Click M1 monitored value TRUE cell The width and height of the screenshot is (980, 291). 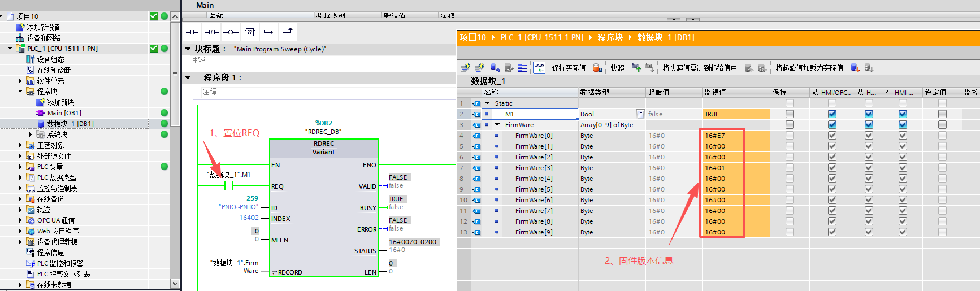(735, 114)
